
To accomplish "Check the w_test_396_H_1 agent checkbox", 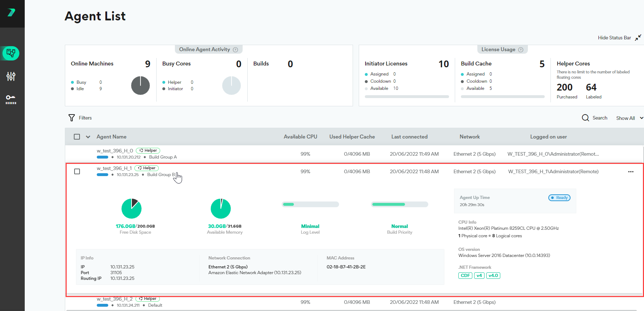I will tap(77, 171).
